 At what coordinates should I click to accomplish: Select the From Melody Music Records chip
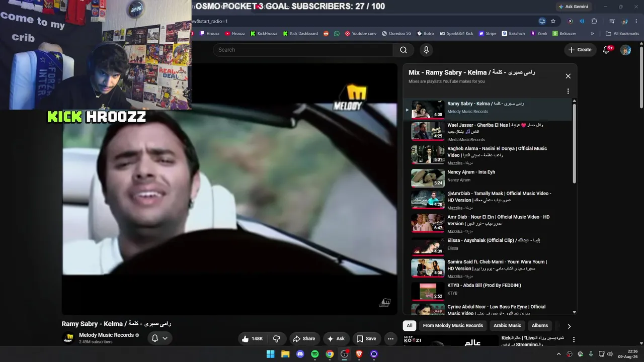453,326
